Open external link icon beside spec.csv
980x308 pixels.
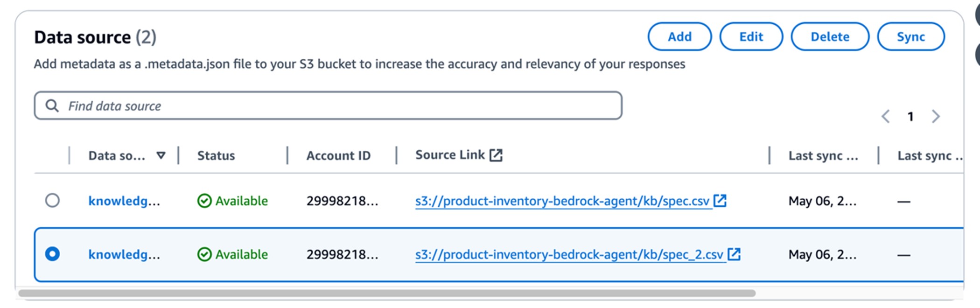point(720,201)
